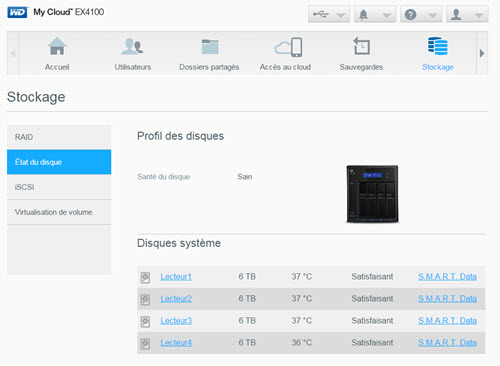Image resolution: width=500 pixels, height=366 pixels.
Task: Select the RAID sidebar item
Action: [x=59, y=137]
